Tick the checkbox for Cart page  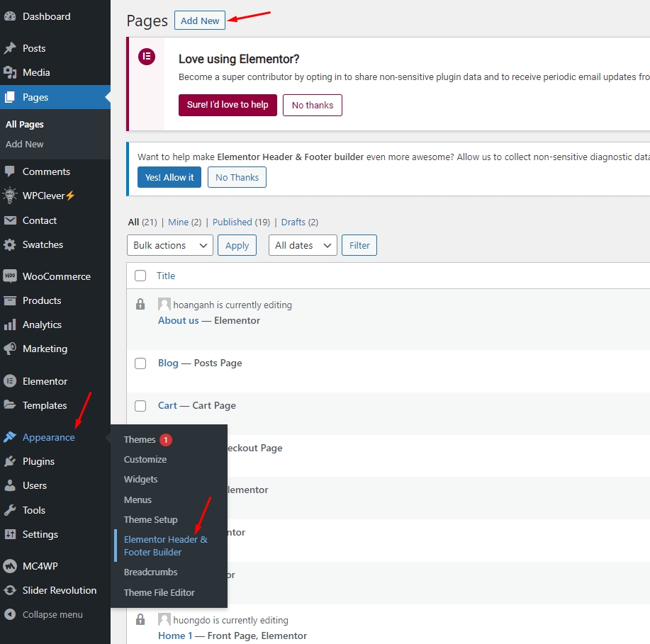pyautogui.click(x=140, y=406)
